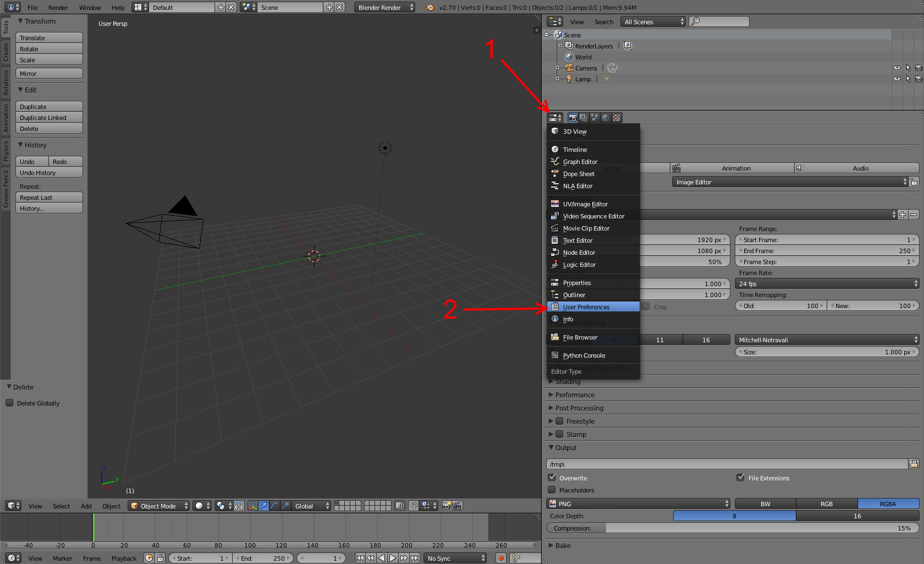This screenshot has height=564, width=924.
Task: Open the Texture properties tab icon
Action: tap(617, 118)
